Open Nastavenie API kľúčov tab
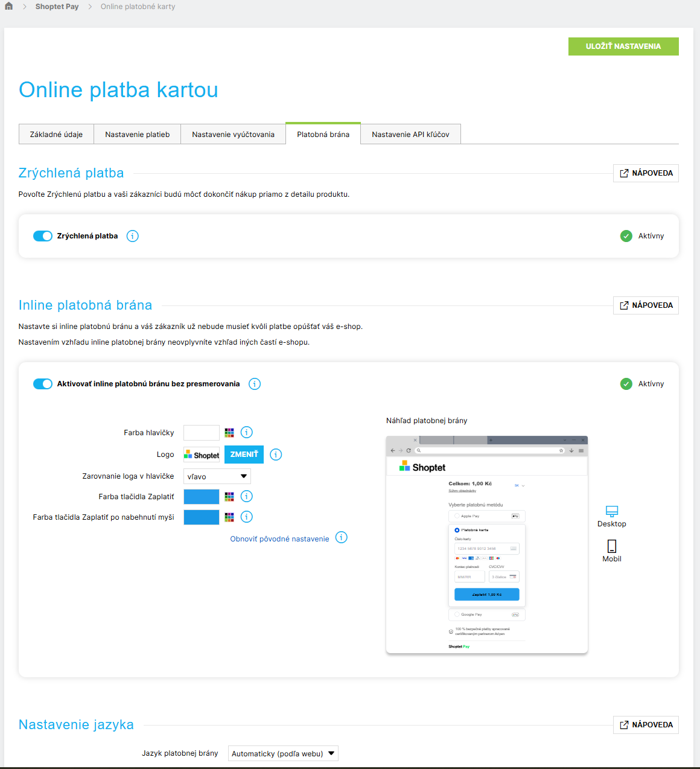The image size is (700, 769). 410,134
